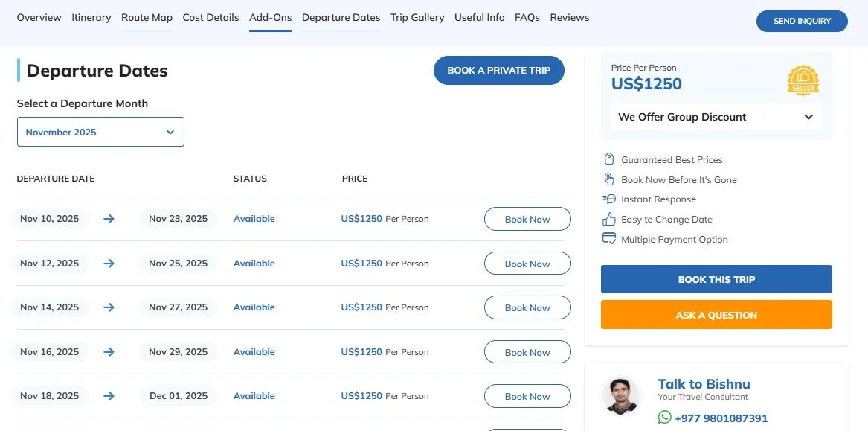Click the Multiple Payment Option card icon
This screenshot has height=431, width=868.
coord(609,238)
